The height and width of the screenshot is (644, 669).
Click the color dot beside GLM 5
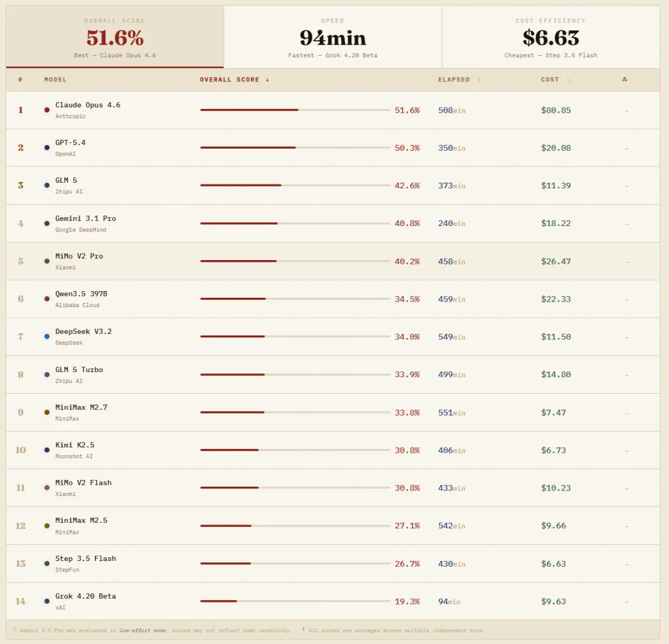point(47,185)
